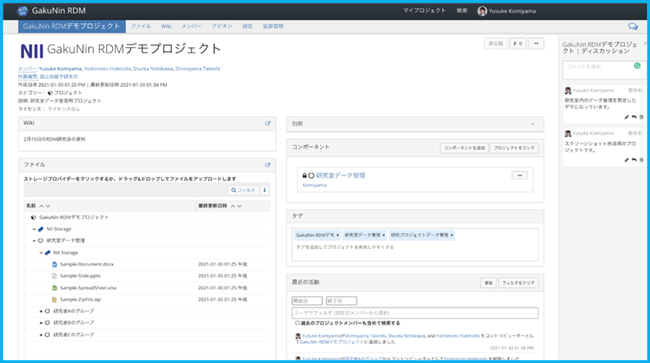The image size is (650, 363).
Task: Remove the 研究プロジェクトデータ管理 tag with x
Action: click(x=452, y=235)
